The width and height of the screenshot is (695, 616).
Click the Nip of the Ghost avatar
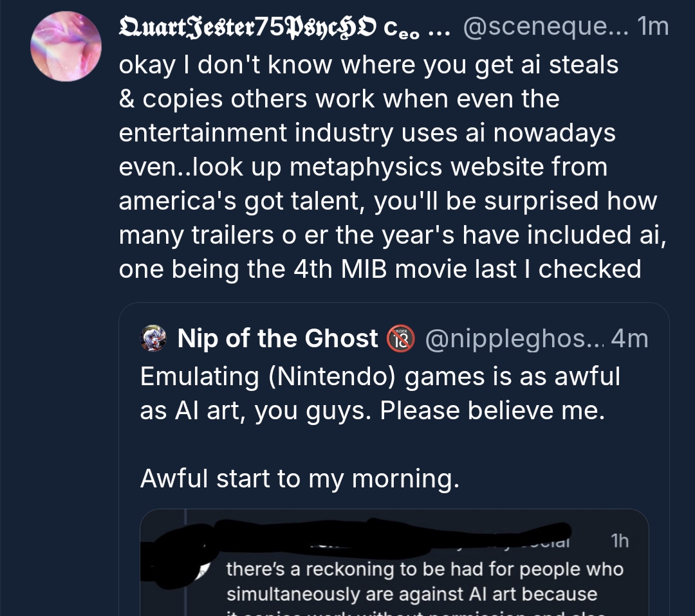153,338
